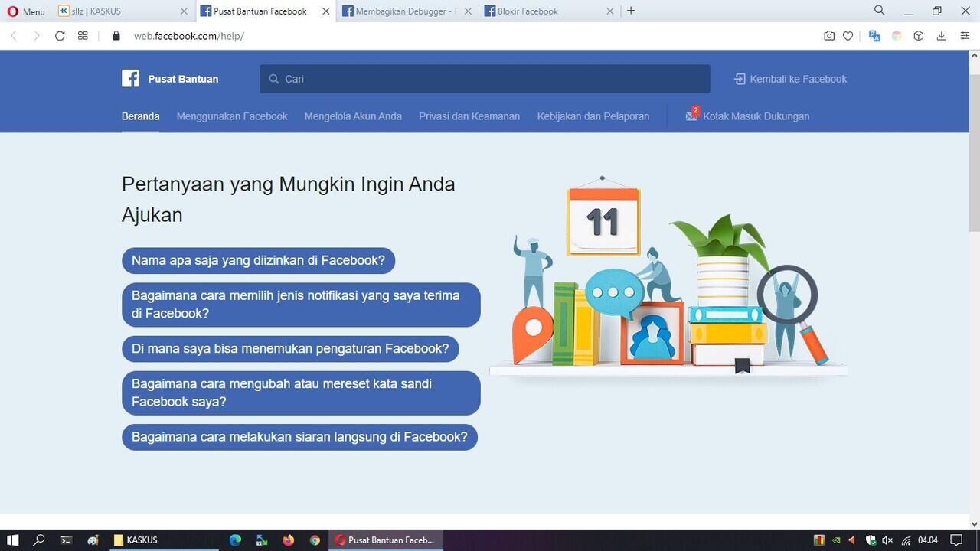The height and width of the screenshot is (551, 980).
Task: Click the page vertical scrollbar thumb
Action: (x=974, y=153)
